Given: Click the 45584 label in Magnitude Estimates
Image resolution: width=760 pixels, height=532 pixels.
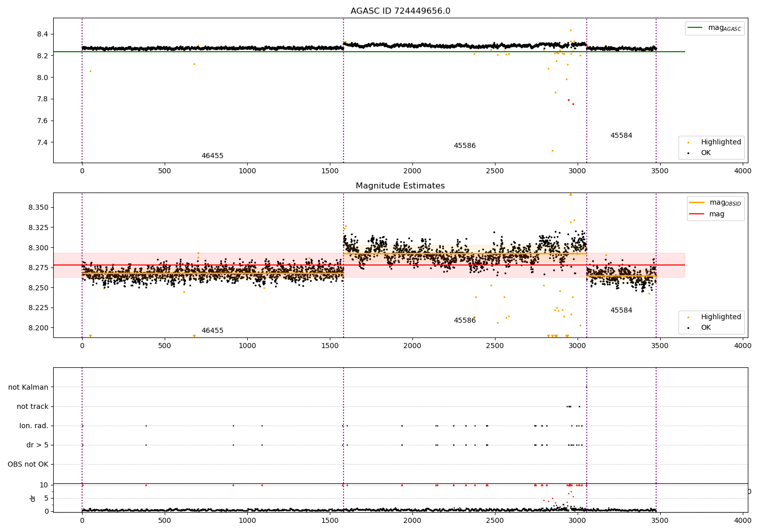Looking at the screenshot, I should [x=621, y=311].
